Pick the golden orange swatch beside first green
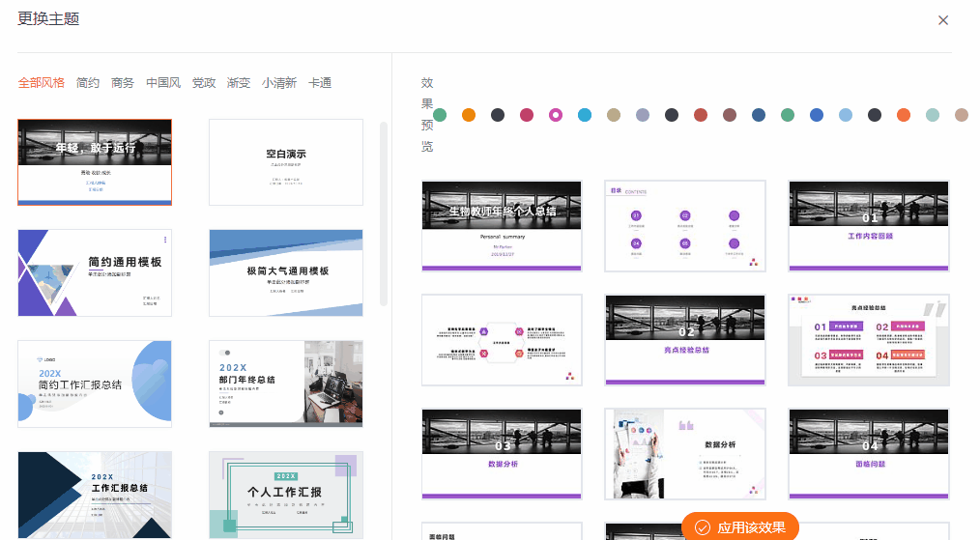980x540 pixels. [x=469, y=115]
